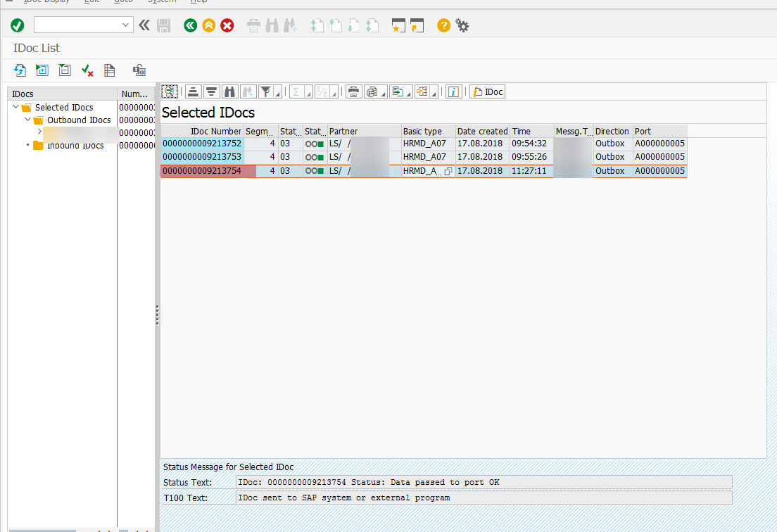The height and width of the screenshot is (532, 777).
Task: Go to next page icon
Action: 354,25
